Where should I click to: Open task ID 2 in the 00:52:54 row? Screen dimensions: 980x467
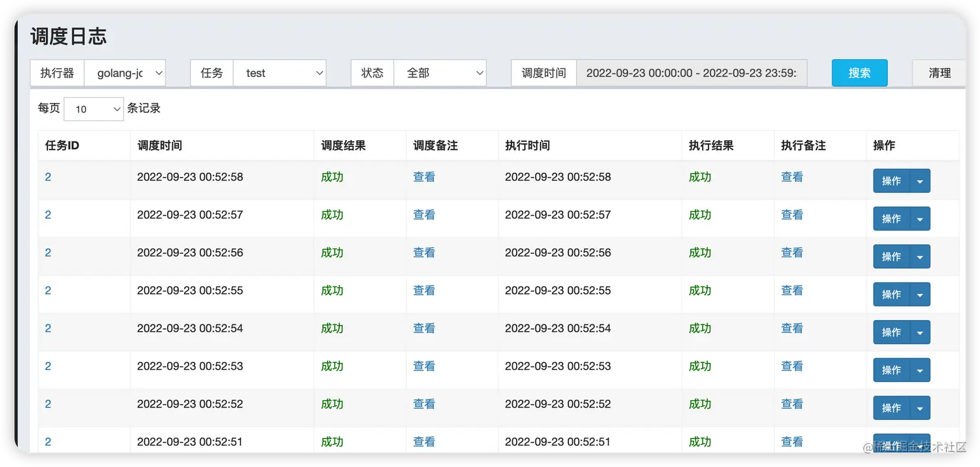[x=48, y=328]
